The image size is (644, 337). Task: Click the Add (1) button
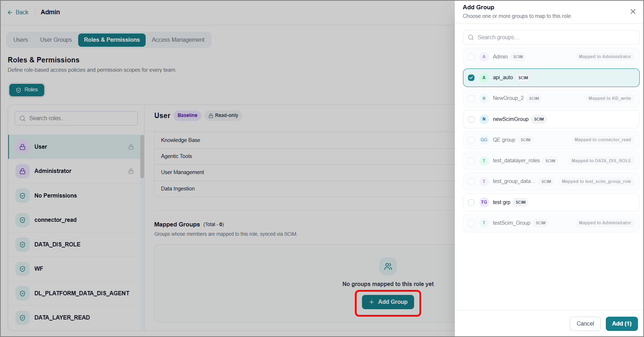(x=622, y=323)
